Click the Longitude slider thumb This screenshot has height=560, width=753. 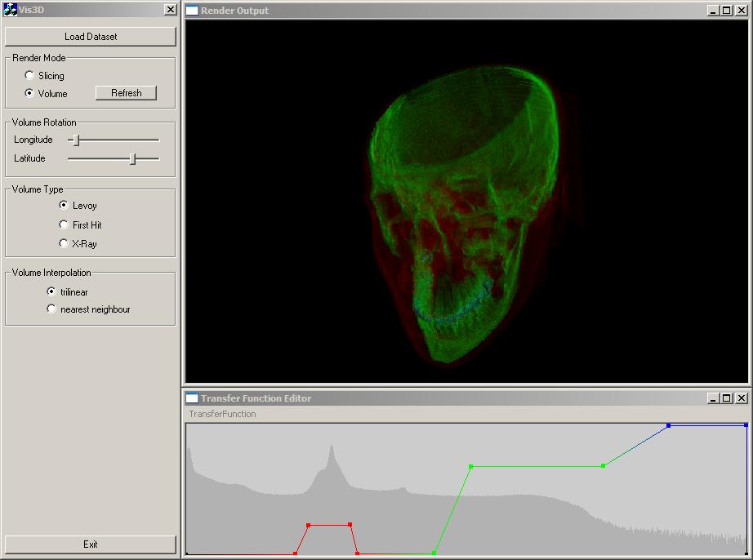pos(76,140)
